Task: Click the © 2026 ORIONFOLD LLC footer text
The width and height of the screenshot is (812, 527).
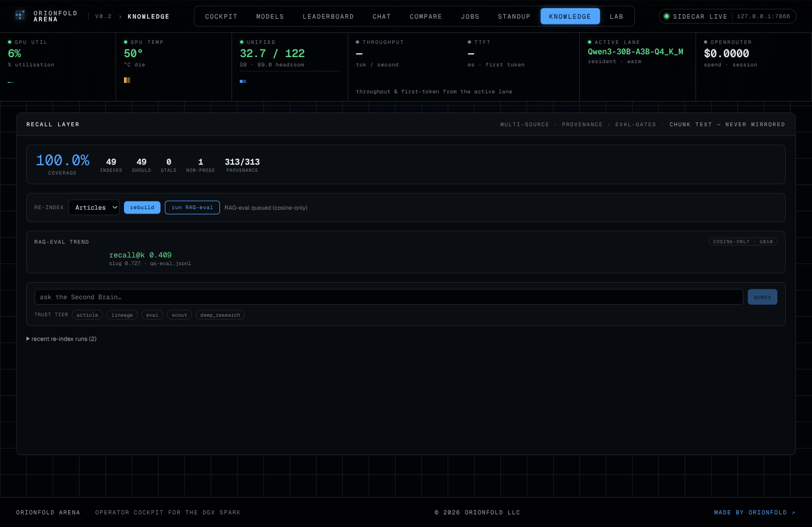Action: [x=477, y=513]
